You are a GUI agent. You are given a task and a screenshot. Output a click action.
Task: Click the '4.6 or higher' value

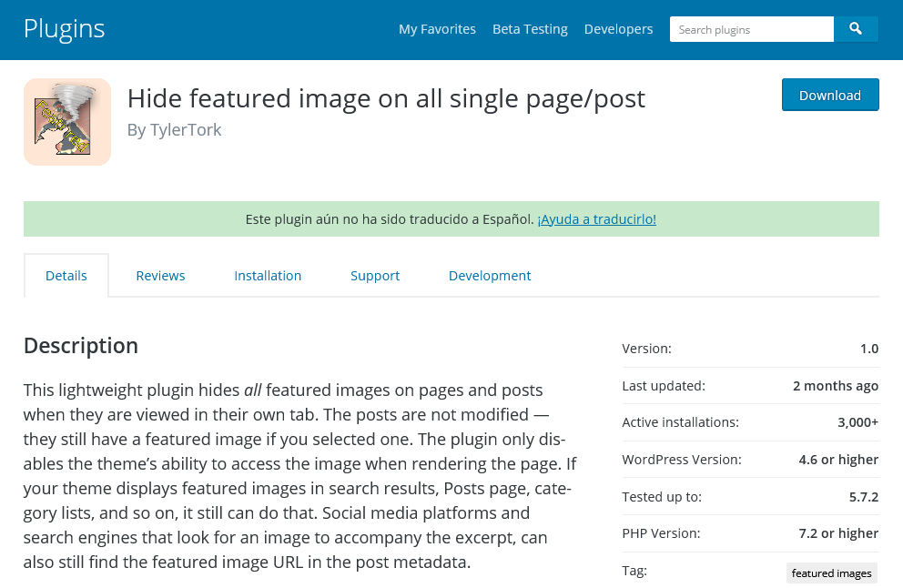838,460
